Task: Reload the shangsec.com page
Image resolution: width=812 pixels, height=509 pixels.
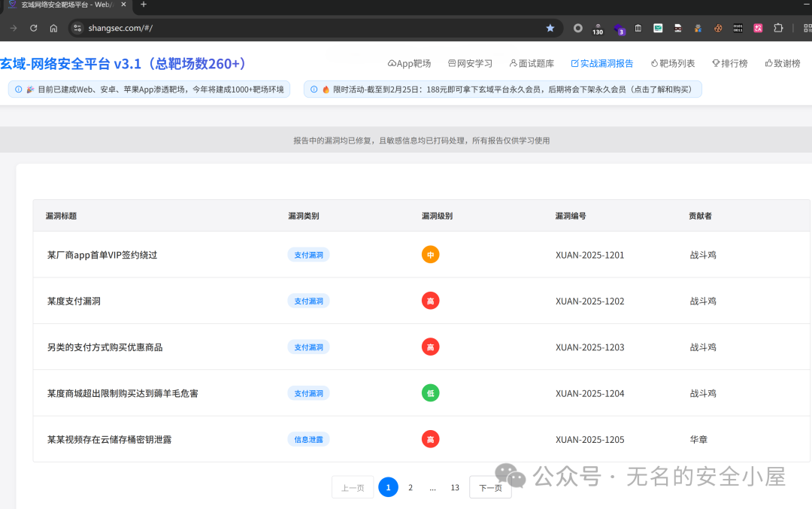Action: pyautogui.click(x=34, y=28)
